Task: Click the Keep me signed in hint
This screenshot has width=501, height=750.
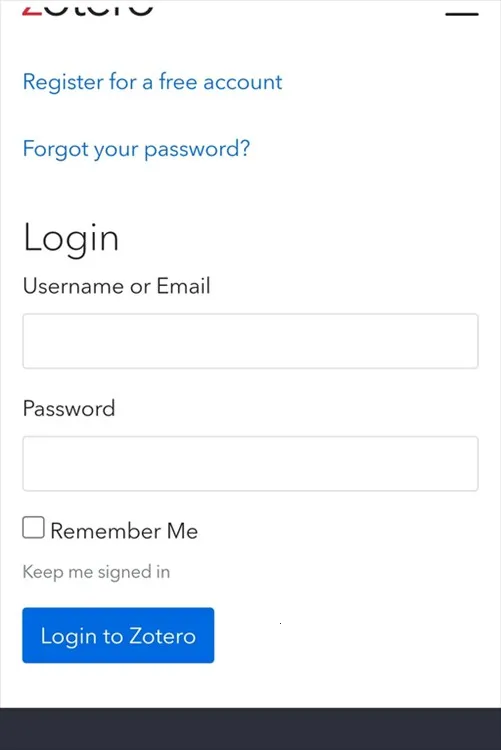Action: pos(96,572)
